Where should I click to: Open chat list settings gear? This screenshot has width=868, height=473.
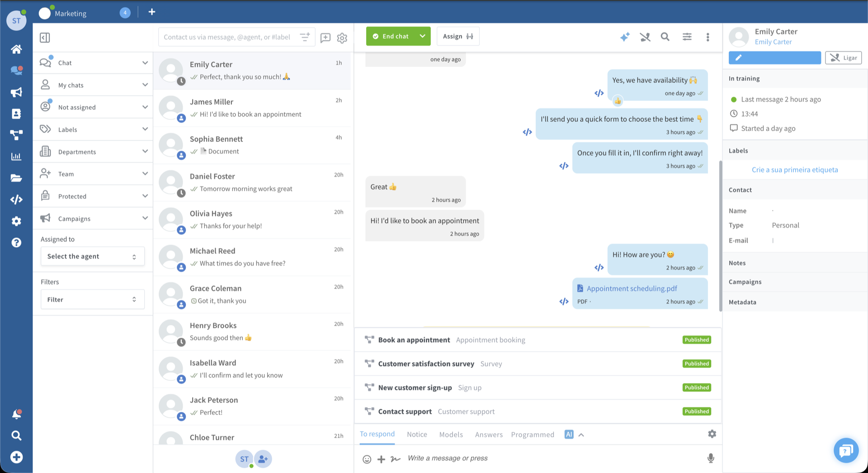pos(342,38)
